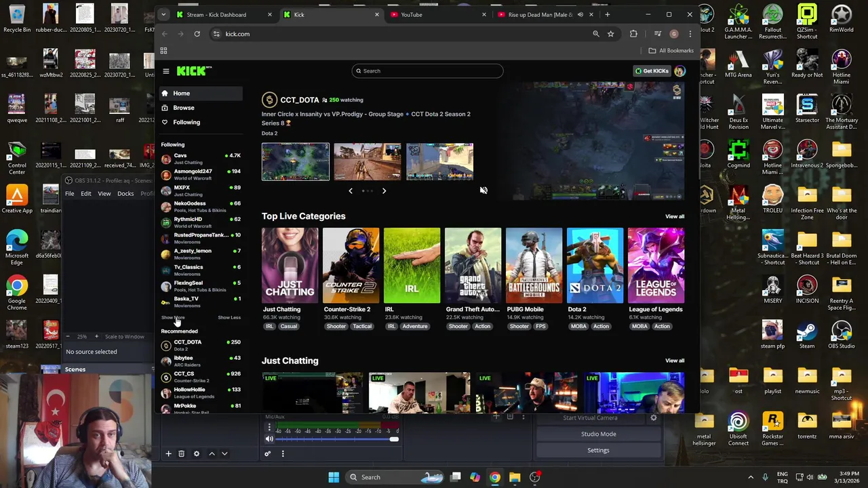Open NekoGodess channel in Following list
This screenshot has height=488, width=868.
201,206
